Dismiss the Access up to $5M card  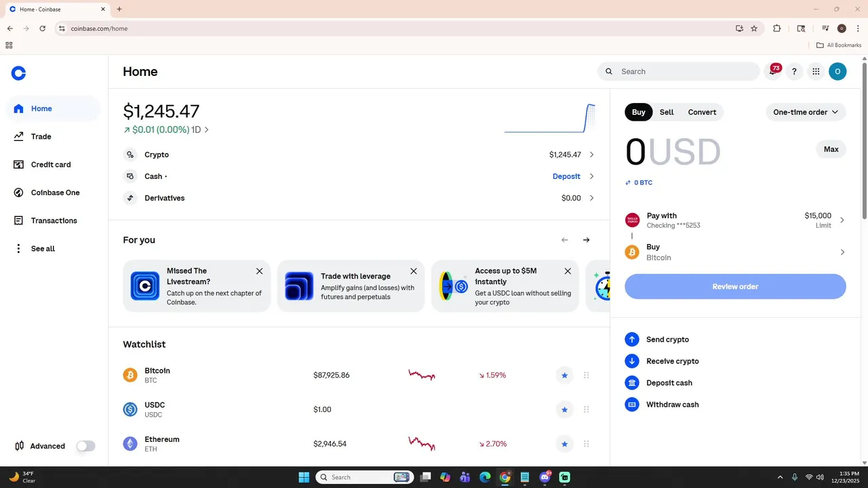(x=568, y=271)
